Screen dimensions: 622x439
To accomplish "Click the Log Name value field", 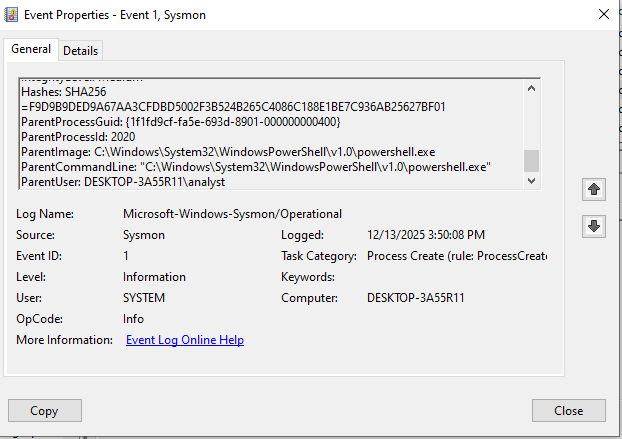I will (232, 213).
